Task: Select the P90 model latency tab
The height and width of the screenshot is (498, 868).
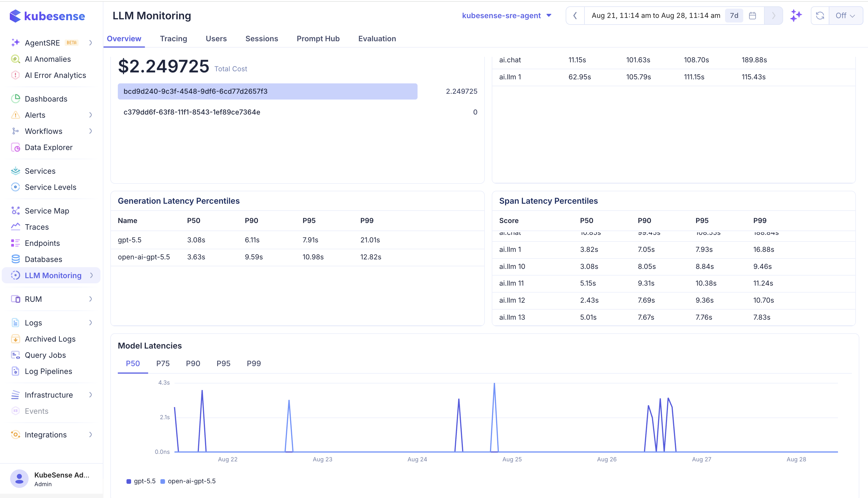Action: (x=193, y=363)
